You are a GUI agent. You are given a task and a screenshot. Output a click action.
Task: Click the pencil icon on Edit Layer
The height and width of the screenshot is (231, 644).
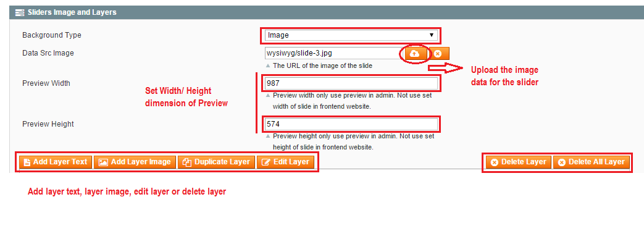point(266,162)
